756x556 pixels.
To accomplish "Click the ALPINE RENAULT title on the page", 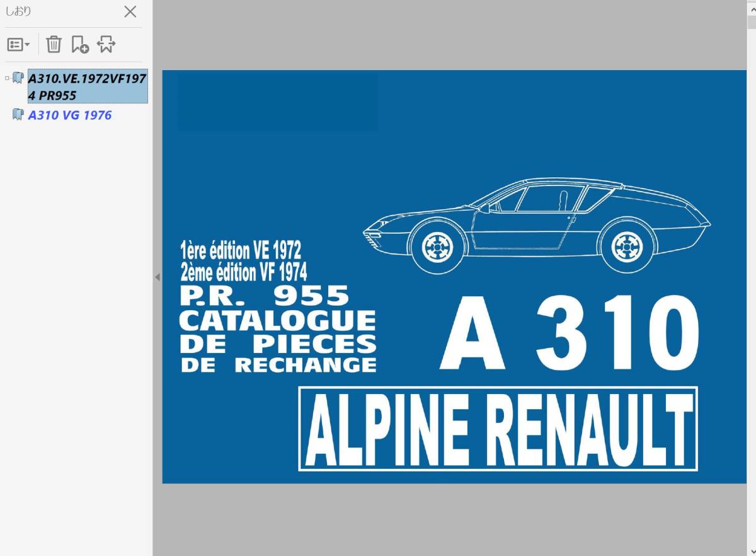I will pos(498,429).
